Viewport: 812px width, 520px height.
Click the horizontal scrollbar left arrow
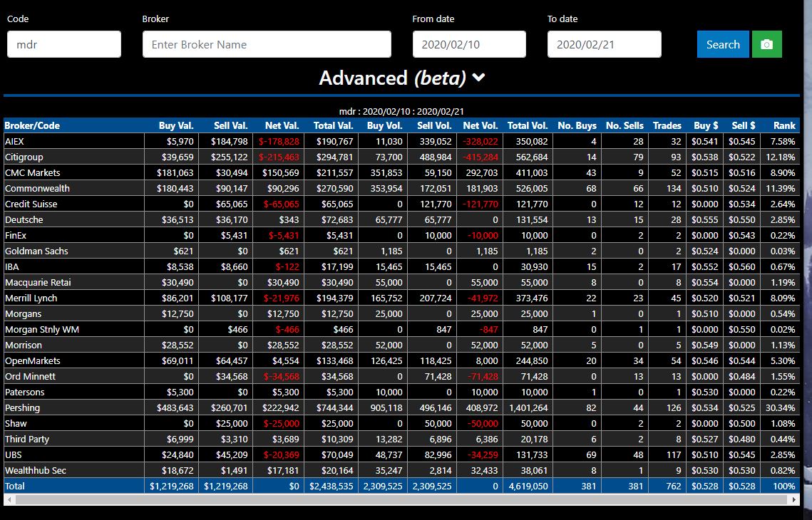pyautogui.click(x=9, y=500)
